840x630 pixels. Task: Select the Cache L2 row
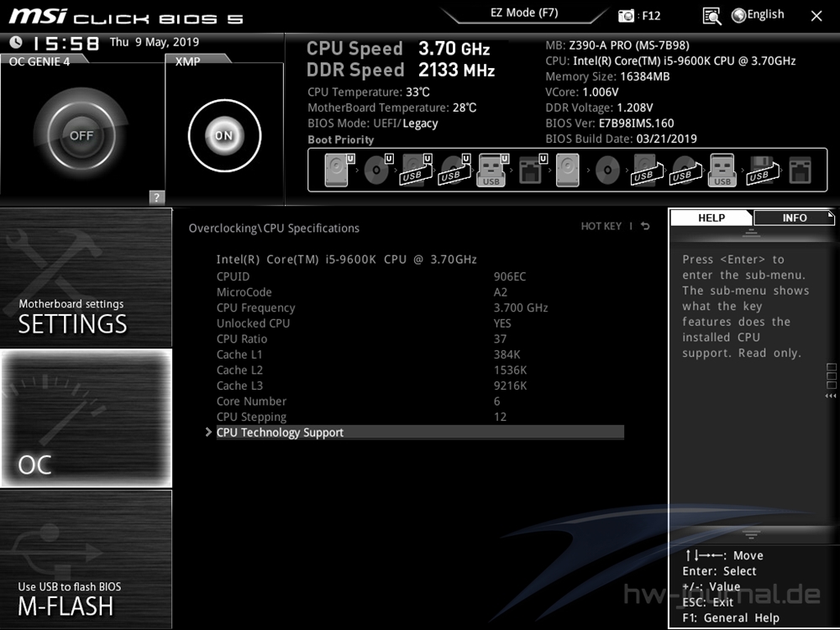click(x=420, y=370)
